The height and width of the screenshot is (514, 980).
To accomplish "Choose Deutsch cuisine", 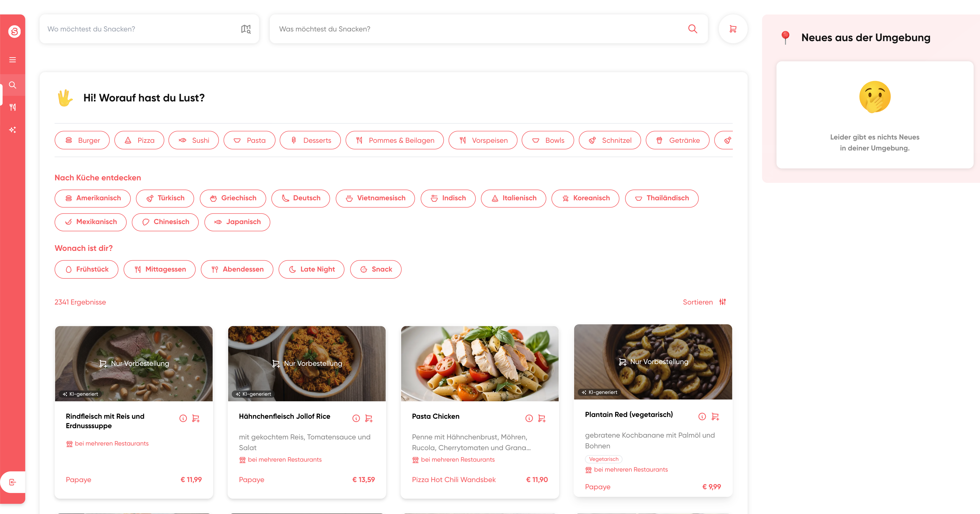I will [301, 198].
